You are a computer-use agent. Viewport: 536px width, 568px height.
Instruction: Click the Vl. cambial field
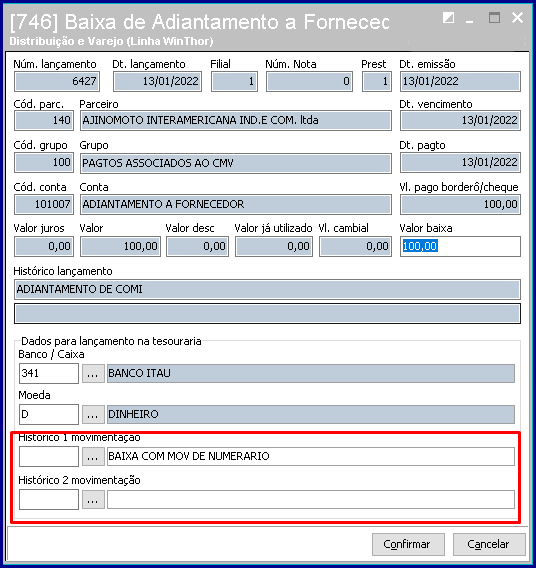355,246
